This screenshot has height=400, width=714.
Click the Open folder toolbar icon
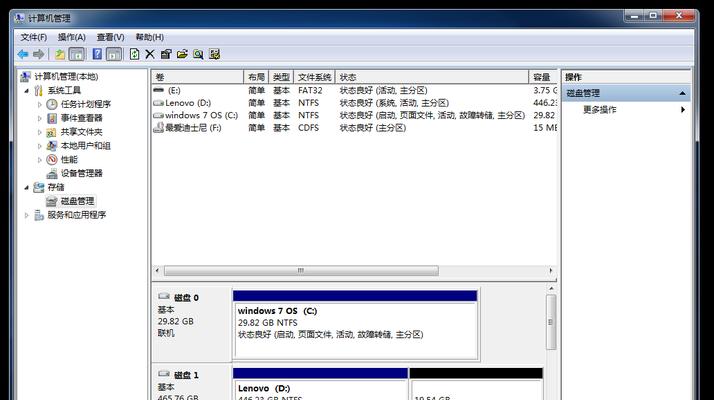pyautogui.click(x=182, y=55)
